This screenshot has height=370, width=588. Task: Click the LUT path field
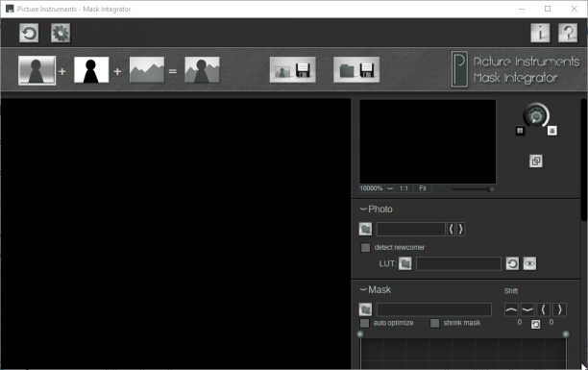(x=458, y=263)
